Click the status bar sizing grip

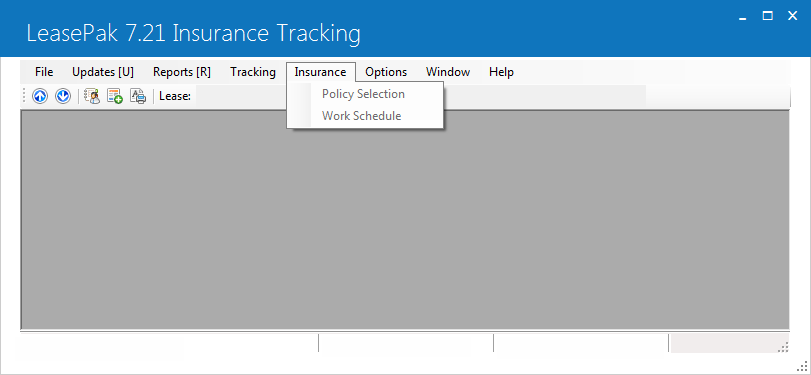[x=783, y=347]
